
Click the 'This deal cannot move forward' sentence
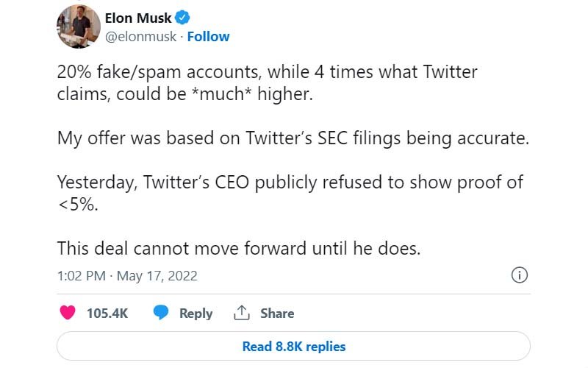239,248
